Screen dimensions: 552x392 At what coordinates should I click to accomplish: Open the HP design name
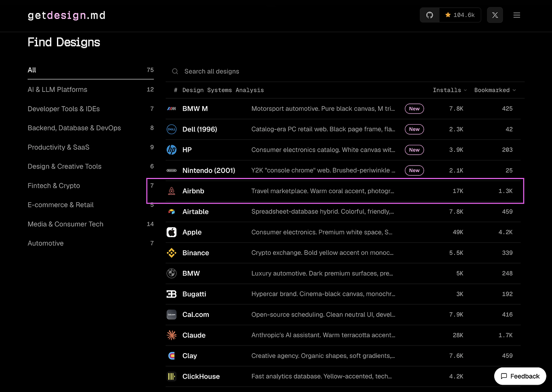point(187,150)
